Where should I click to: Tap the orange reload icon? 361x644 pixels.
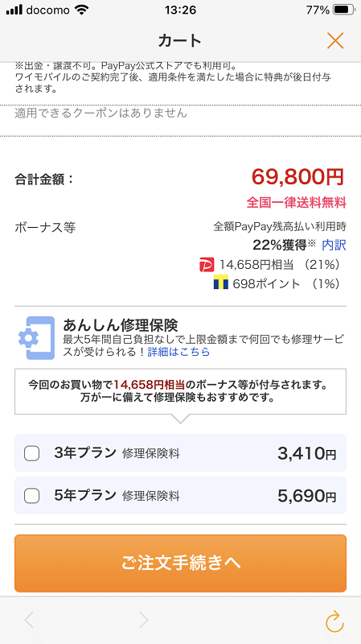point(334,621)
